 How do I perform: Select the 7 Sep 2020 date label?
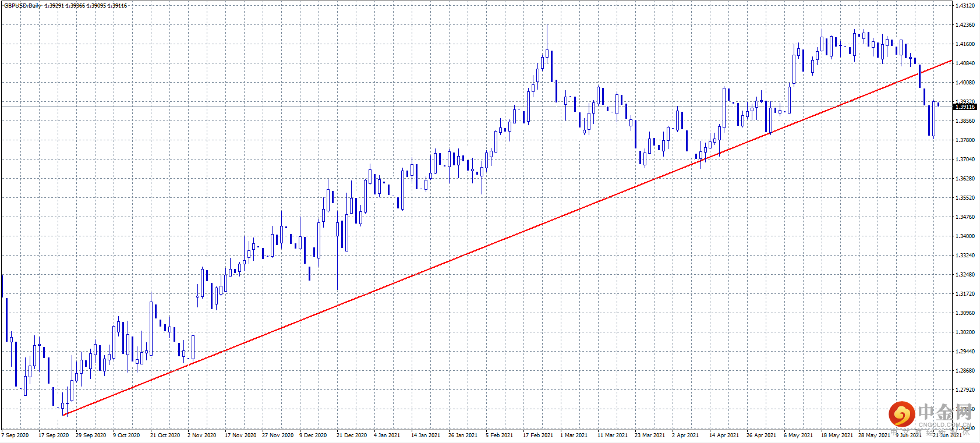[x=15, y=435]
